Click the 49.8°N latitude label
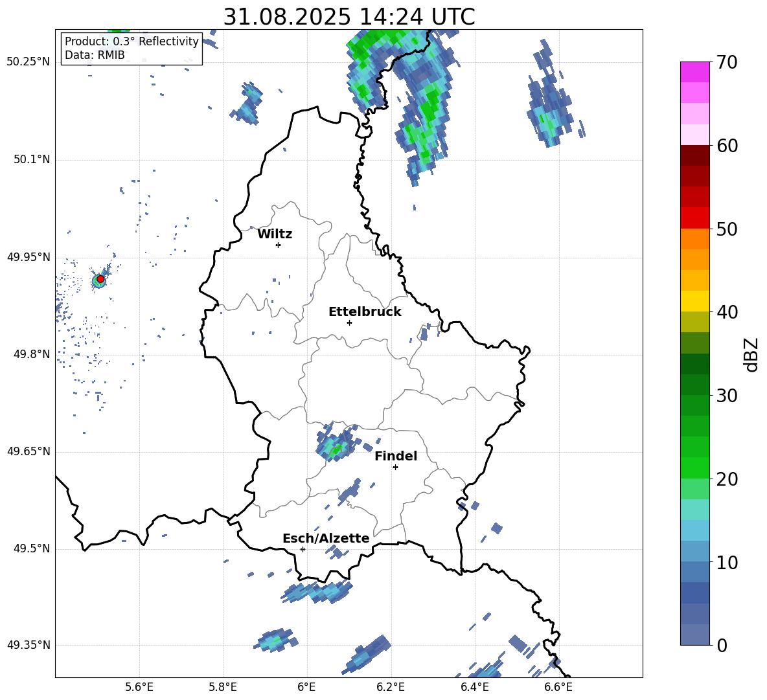 [x=32, y=354]
